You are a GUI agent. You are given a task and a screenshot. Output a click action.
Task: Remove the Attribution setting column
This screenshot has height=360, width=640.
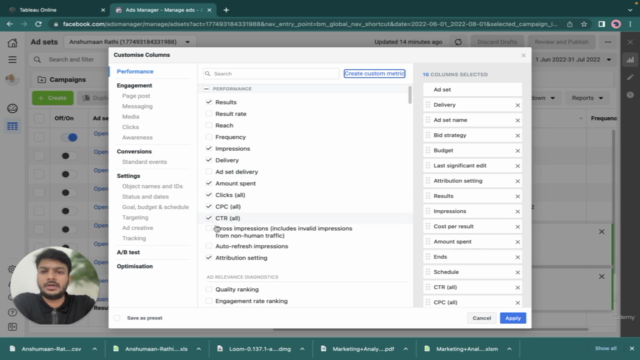[x=518, y=181]
